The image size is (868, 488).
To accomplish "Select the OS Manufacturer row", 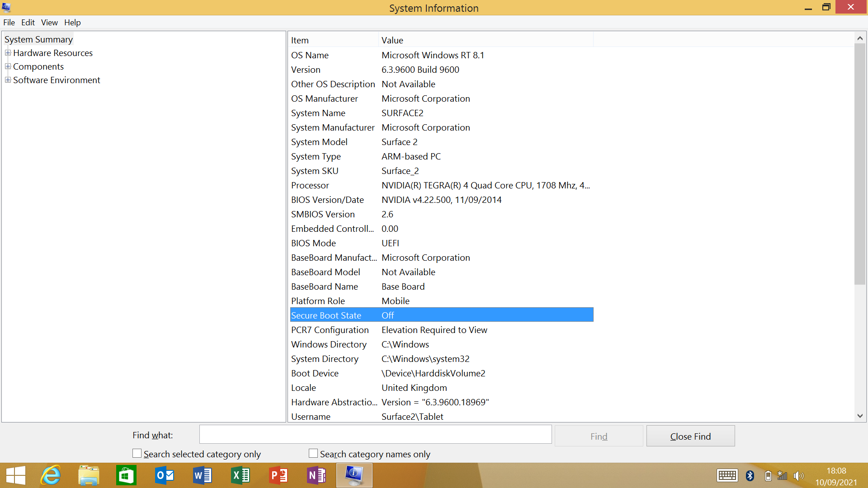I will [441, 99].
